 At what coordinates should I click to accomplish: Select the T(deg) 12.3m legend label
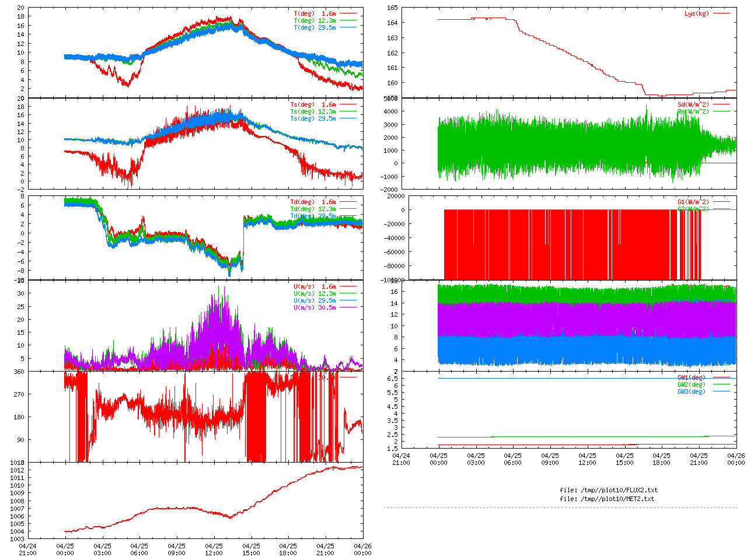coord(315,20)
